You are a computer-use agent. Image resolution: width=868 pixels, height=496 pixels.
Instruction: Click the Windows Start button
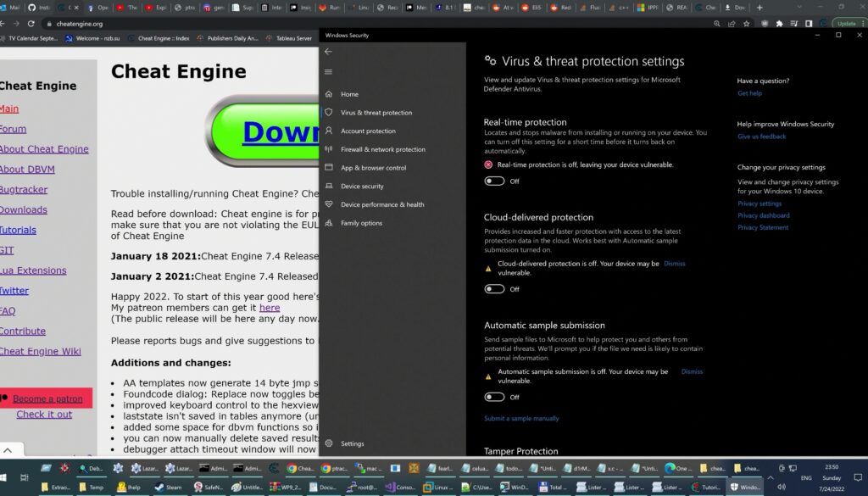(3, 477)
